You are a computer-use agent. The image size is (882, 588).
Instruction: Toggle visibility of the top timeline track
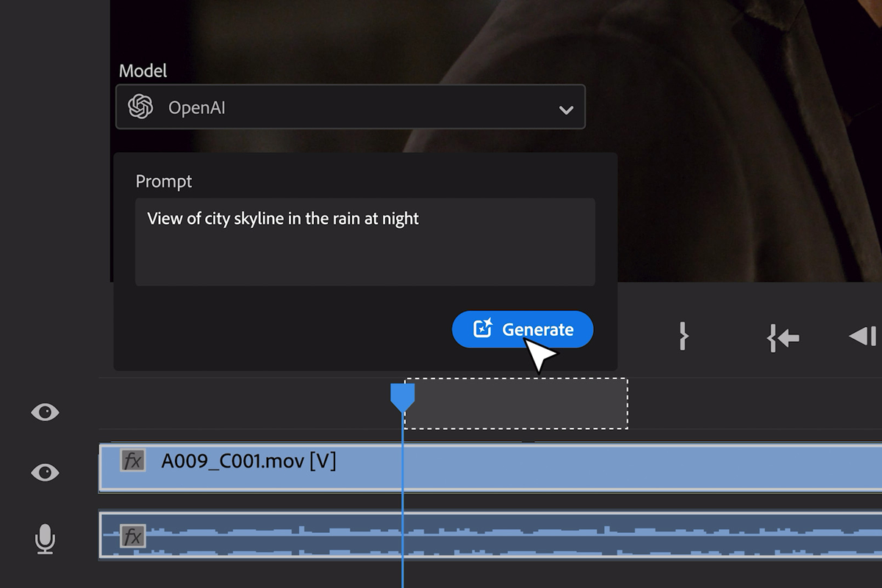tap(45, 412)
